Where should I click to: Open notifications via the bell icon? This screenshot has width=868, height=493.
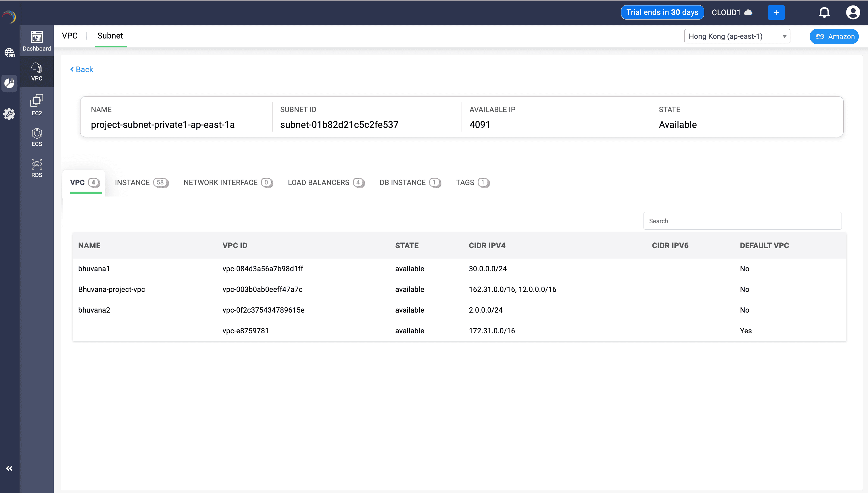click(x=824, y=12)
